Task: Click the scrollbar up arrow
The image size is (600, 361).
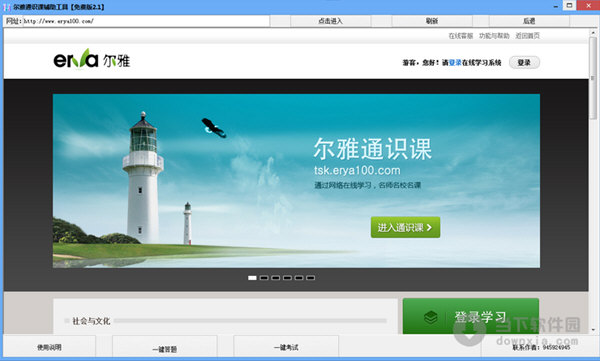Action: click(593, 33)
